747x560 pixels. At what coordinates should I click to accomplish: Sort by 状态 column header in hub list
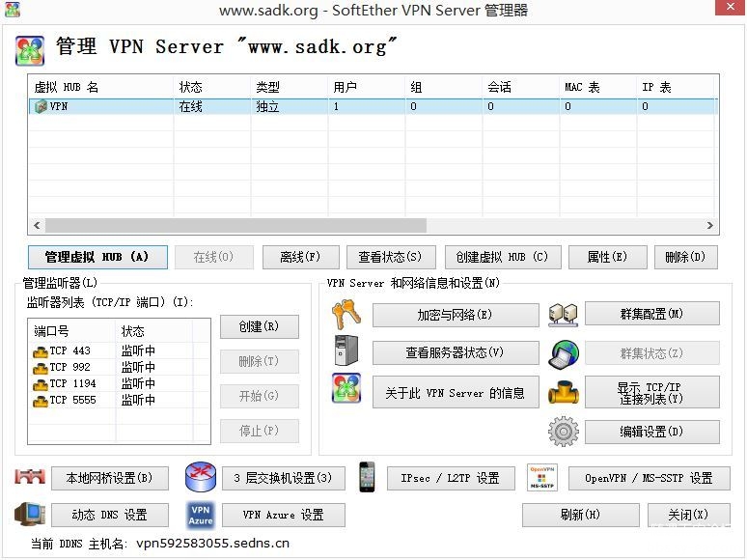click(x=212, y=87)
